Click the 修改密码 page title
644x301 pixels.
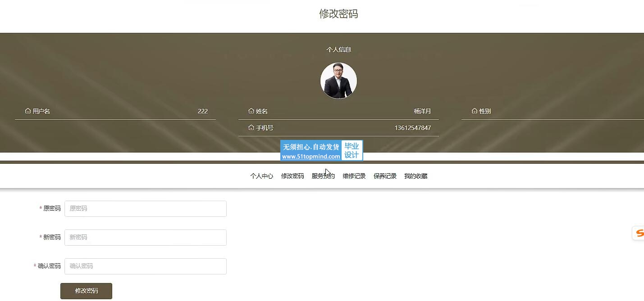point(338,14)
